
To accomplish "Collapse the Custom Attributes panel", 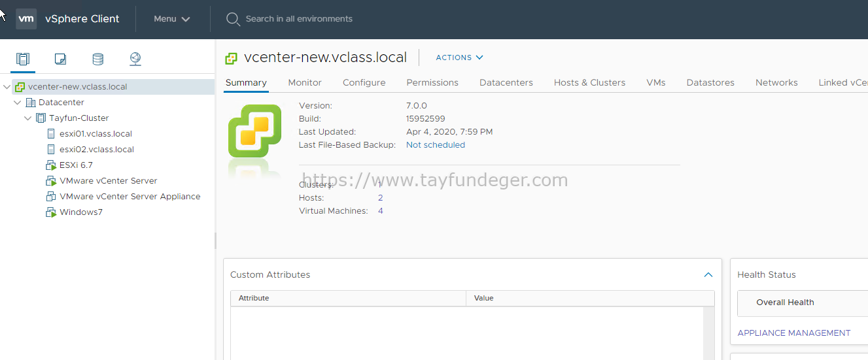I will click(x=708, y=275).
